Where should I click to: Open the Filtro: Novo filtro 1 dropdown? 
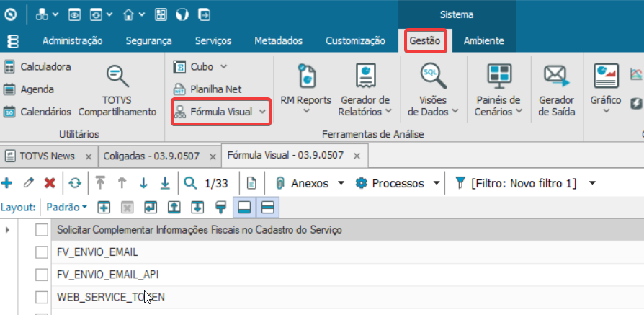[592, 183]
